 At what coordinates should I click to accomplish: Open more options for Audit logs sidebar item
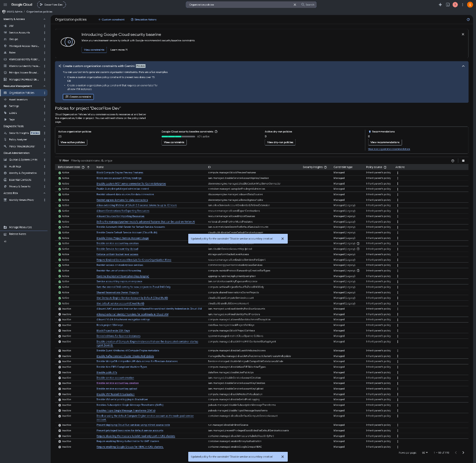click(x=45, y=166)
